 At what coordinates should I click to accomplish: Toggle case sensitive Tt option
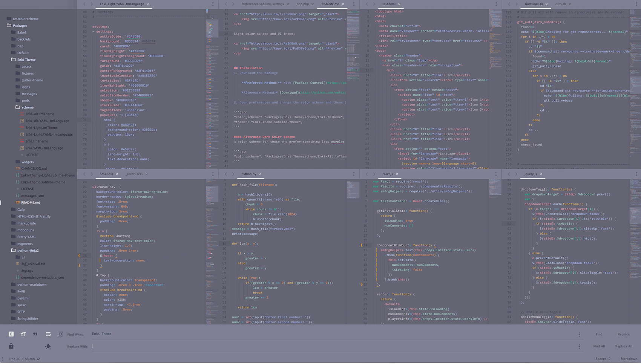pyautogui.click(x=23, y=334)
